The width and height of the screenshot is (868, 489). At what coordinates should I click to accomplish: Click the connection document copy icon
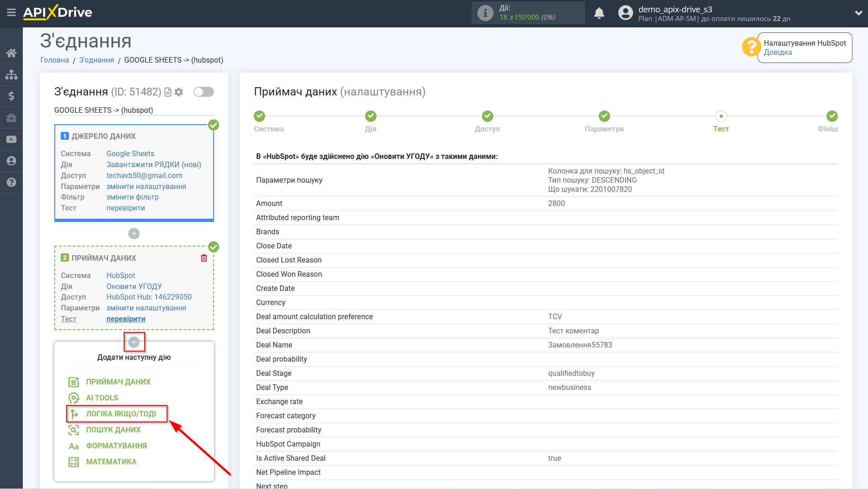click(168, 92)
